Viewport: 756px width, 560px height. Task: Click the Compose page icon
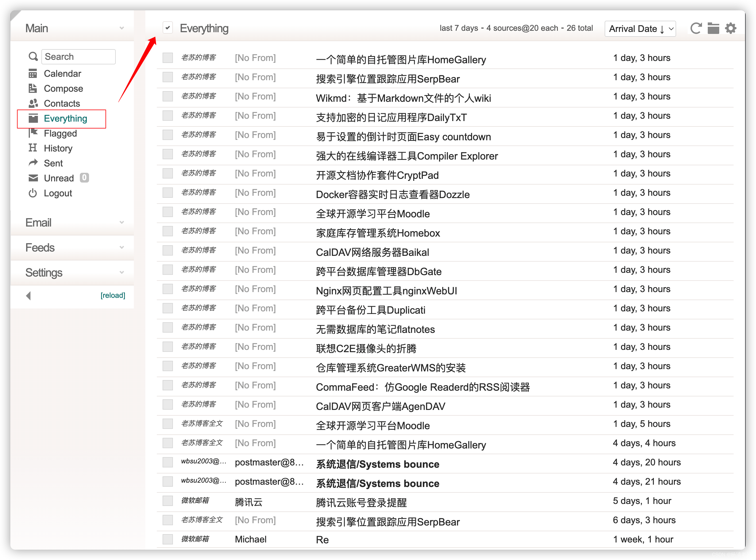coord(33,89)
